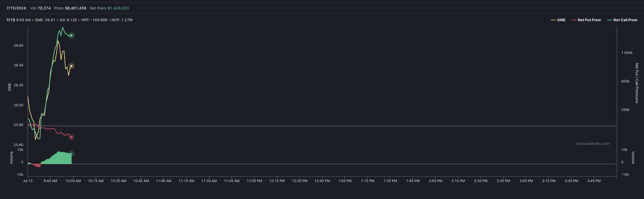This screenshot has height=199, width=644.
Task: Click the '200k' premium axis label
Action: (x=626, y=110)
